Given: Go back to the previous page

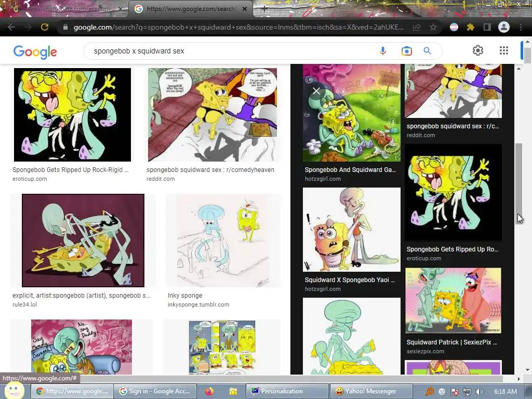Looking at the screenshot, I should pos(11,27).
